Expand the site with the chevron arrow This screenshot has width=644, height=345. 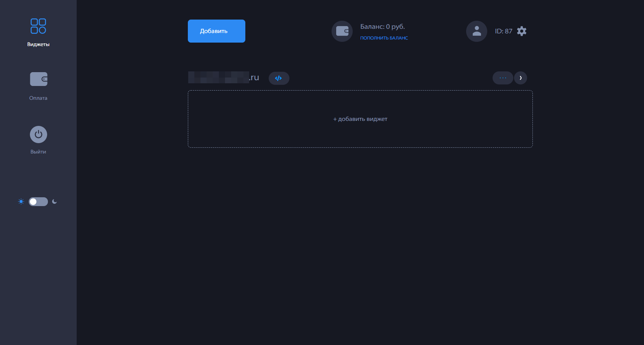pyautogui.click(x=521, y=78)
